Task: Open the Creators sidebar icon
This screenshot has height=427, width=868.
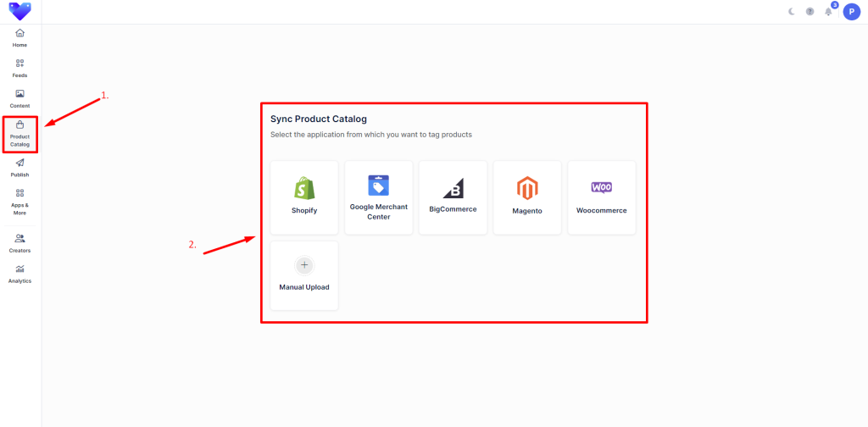Action: click(20, 238)
